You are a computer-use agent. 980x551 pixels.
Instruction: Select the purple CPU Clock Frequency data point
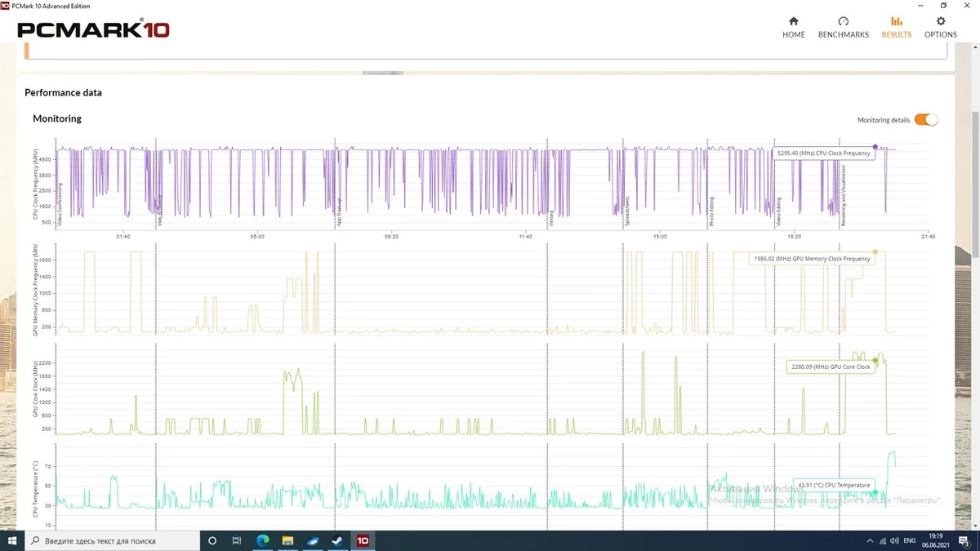875,147
